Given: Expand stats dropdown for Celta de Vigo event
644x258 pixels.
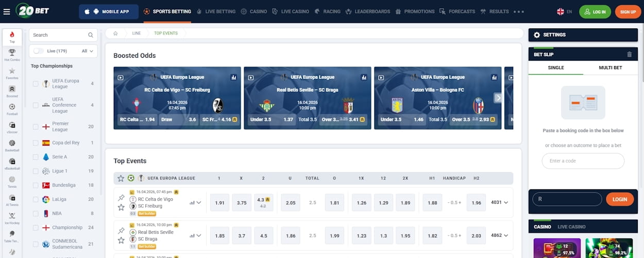Looking at the screenshot, I should tap(195, 202).
